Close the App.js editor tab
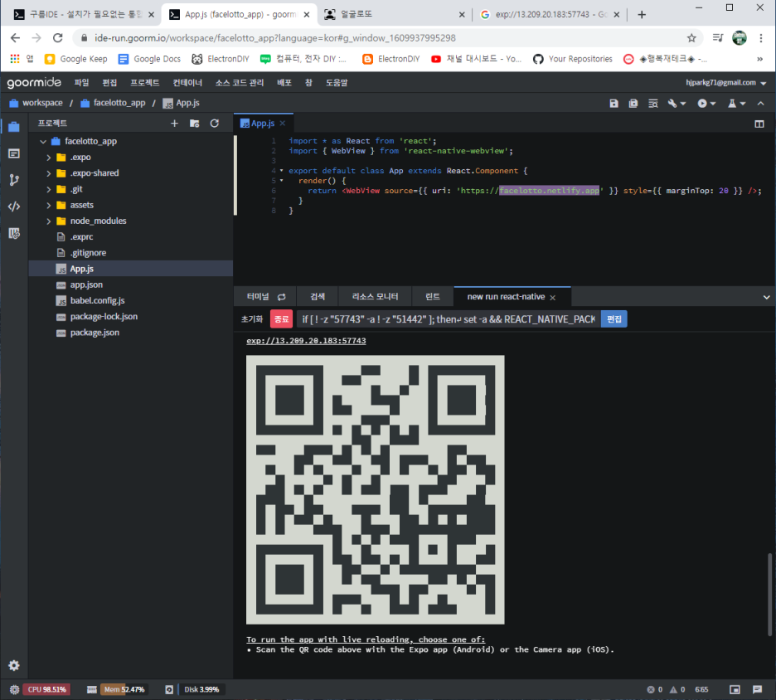Screen dimensions: 776x700 coord(282,124)
